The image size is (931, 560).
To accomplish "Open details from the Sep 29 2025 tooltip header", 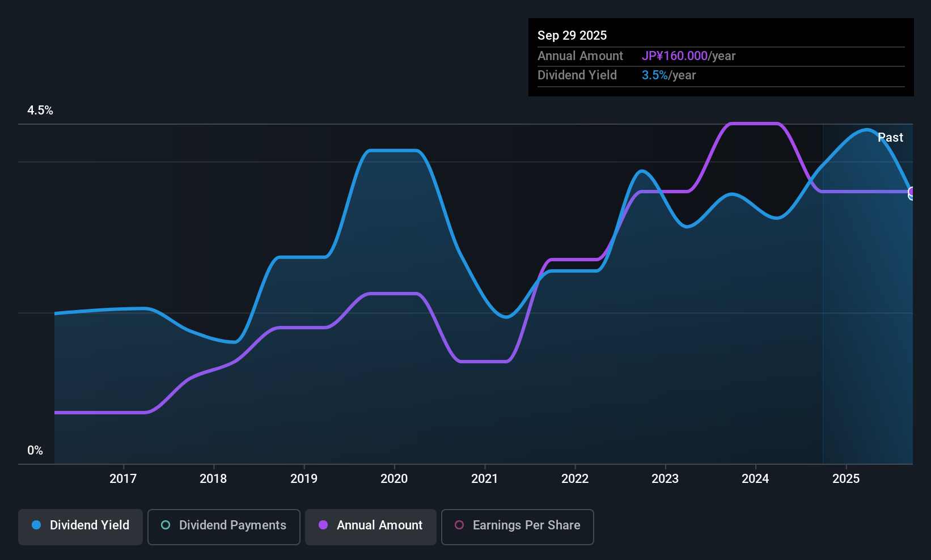I will (572, 35).
